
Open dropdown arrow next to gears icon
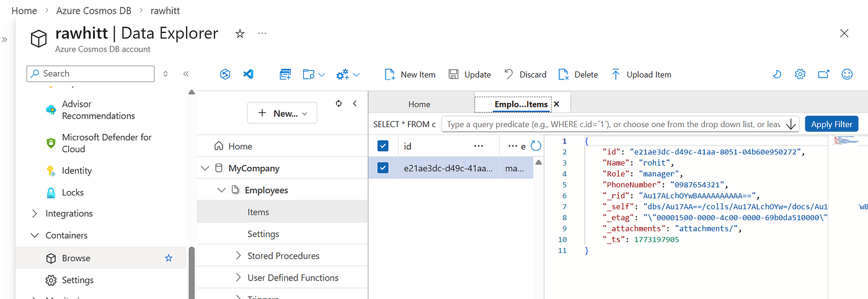356,74
